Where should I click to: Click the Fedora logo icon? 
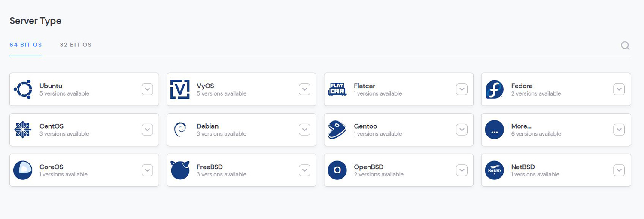pos(494,89)
